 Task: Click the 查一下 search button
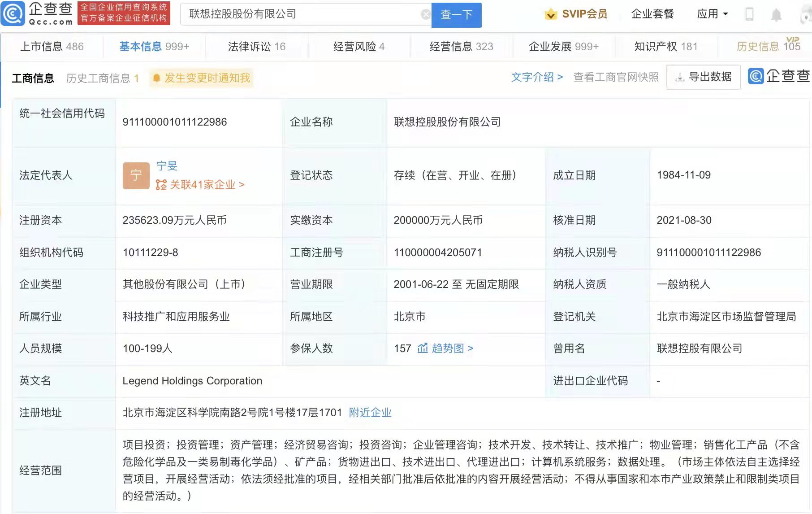click(x=456, y=15)
